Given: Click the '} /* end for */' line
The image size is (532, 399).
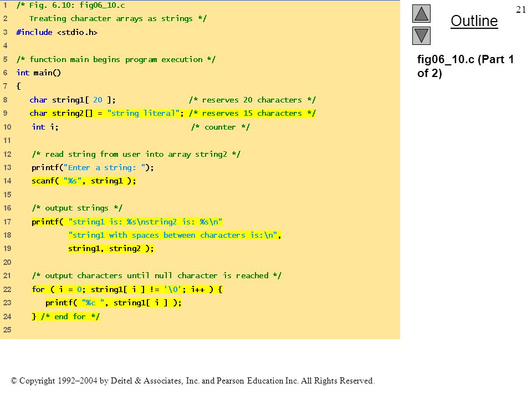Looking at the screenshot, I should click(65, 316).
